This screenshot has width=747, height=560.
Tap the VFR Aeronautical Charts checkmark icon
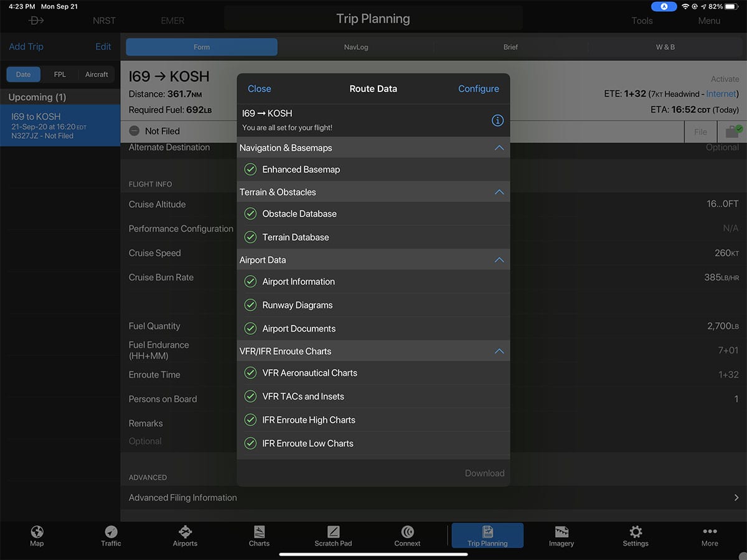pyautogui.click(x=250, y=373)
